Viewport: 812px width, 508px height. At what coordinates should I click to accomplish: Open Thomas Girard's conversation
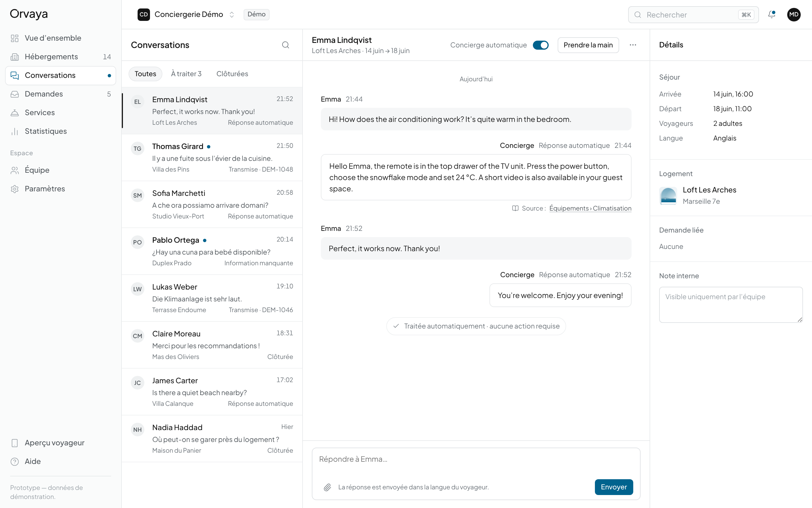(x=212, y=158)
